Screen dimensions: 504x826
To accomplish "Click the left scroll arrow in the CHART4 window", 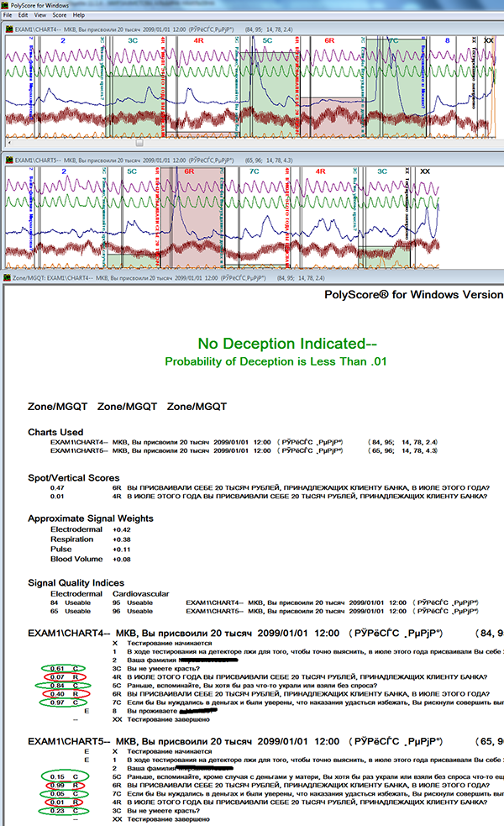I will (x=8, y=143).
